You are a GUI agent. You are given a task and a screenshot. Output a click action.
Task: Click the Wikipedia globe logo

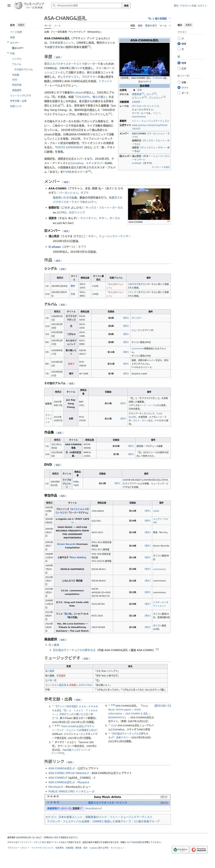(x=18, y=5)
